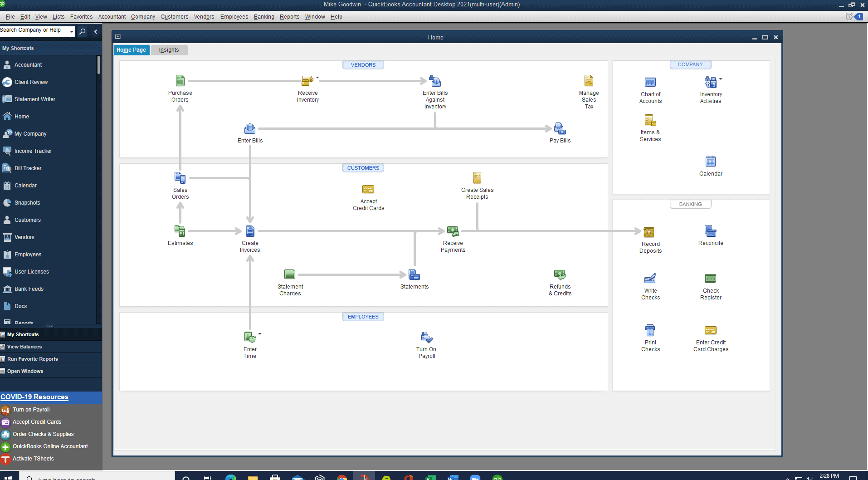The width and height of the screenshot is (868, 480).
Task: Collapse the left shortcuts sidebar
Action: [96, 31]
